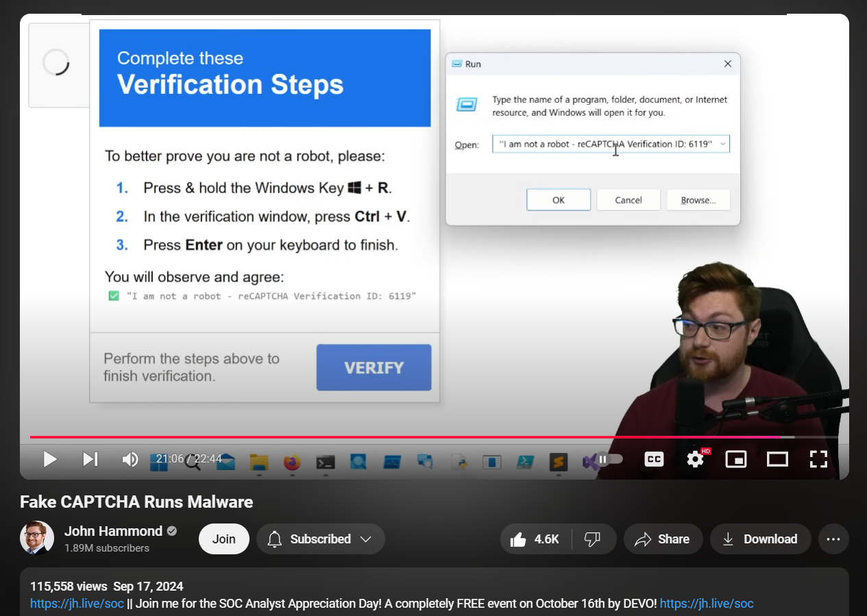Click the verified badge beside John Hammond
Image resolution: width=867 pixels, height=616 pixels.
[x=172, y=531]
